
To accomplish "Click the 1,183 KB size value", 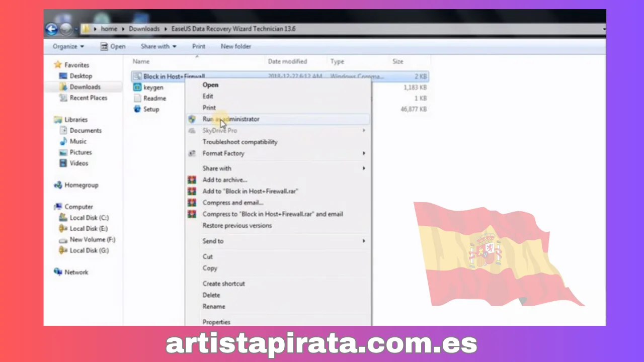I will [x=415, y=87].
